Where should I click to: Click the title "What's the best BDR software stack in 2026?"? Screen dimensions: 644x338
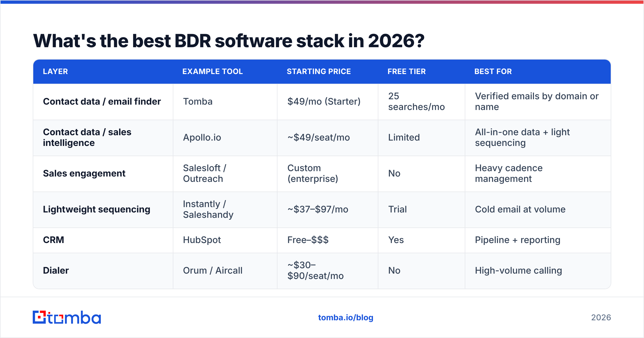click(x=229, y=41)
